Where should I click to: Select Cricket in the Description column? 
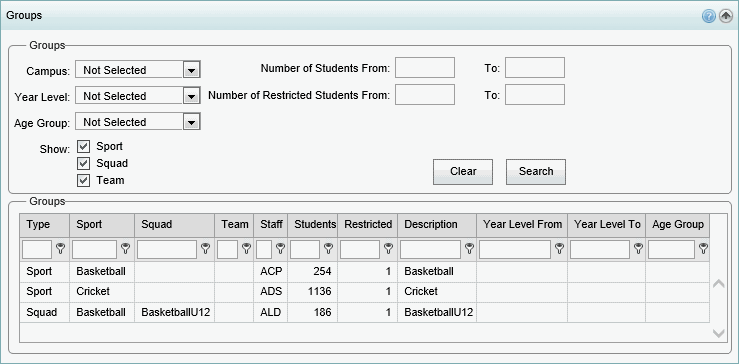(x=437, y=292)
